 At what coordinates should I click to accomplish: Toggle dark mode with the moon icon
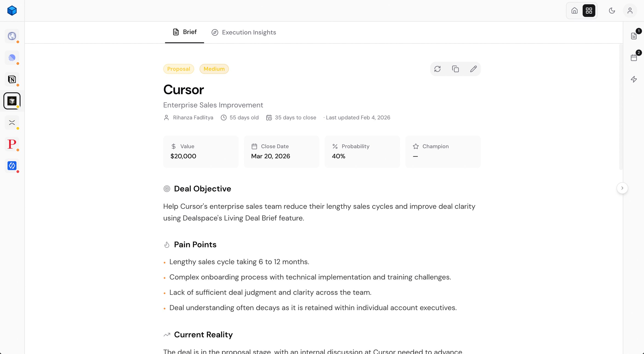coord(612,11)
